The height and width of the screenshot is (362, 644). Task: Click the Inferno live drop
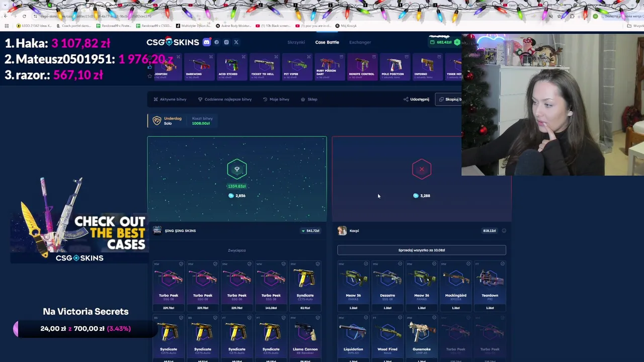(x=427, y=67)
